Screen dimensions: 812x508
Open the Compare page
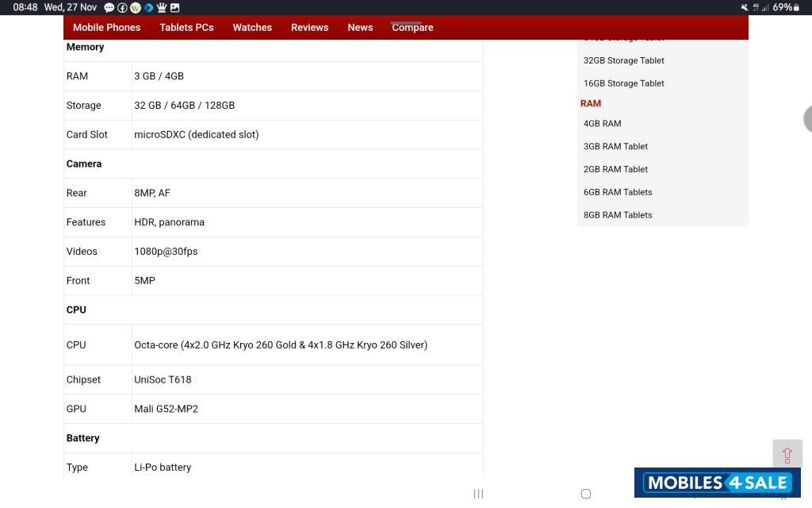click(412, 27)
